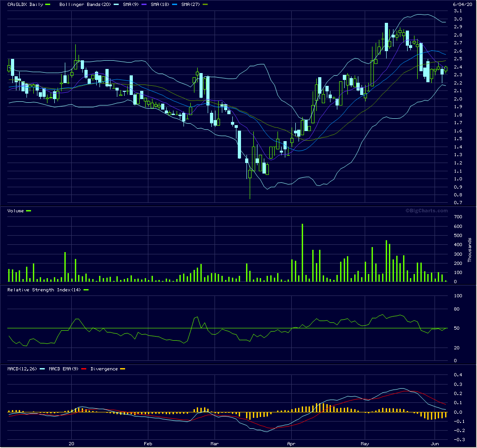Click the 700 volume axis label
Viewport: 477px width, 448px height.
click(458, 217)
